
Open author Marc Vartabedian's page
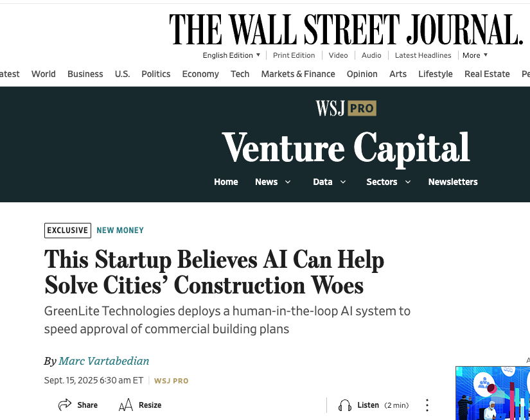coord(104,361)
